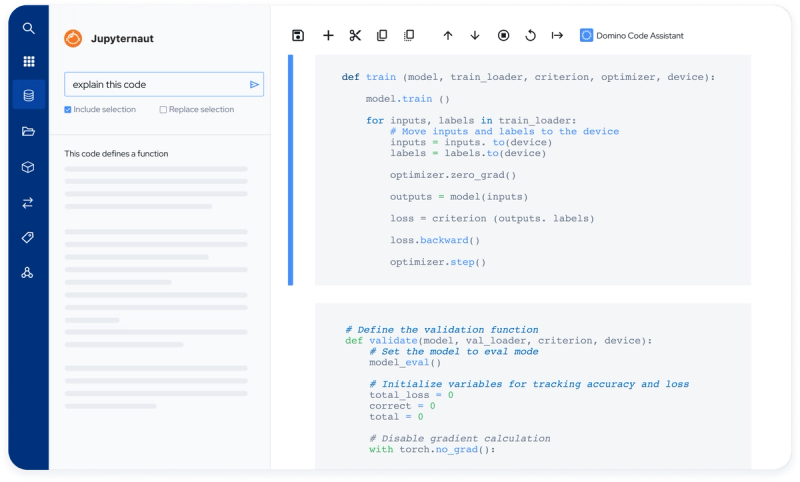Click 'with torch.no_grad():' line
The width and height of the screenshot is (800, 482).
tap(432, 449)
